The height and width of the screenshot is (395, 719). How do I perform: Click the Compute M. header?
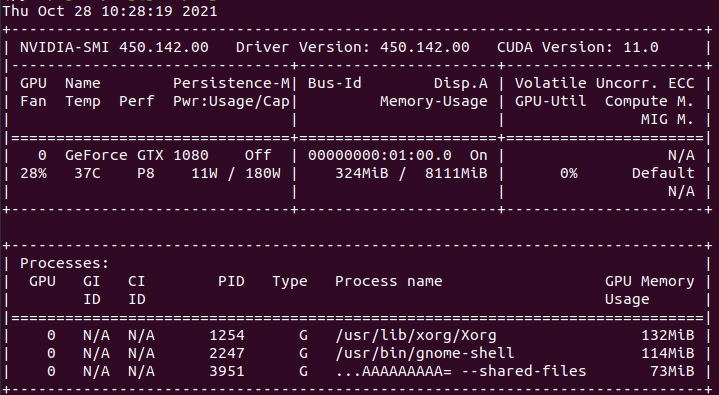649,102
